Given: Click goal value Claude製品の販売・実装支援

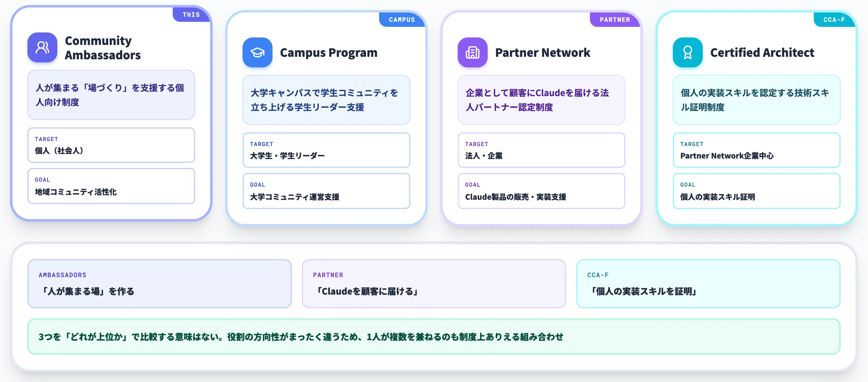Looking at the screenshot, I should pos(516,197).
